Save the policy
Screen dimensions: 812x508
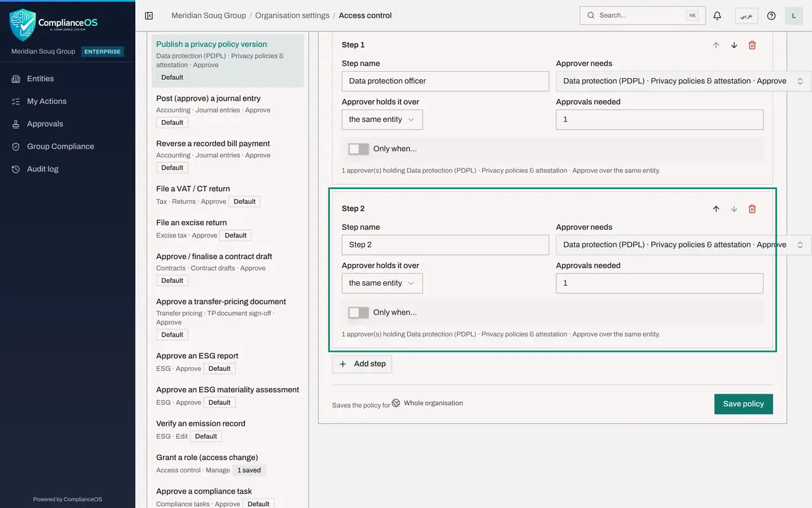coord(743,404)
